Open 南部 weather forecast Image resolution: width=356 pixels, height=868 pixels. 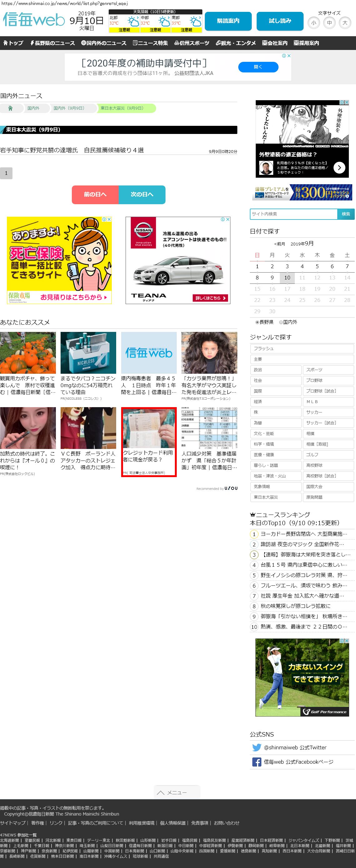point(186,24)
